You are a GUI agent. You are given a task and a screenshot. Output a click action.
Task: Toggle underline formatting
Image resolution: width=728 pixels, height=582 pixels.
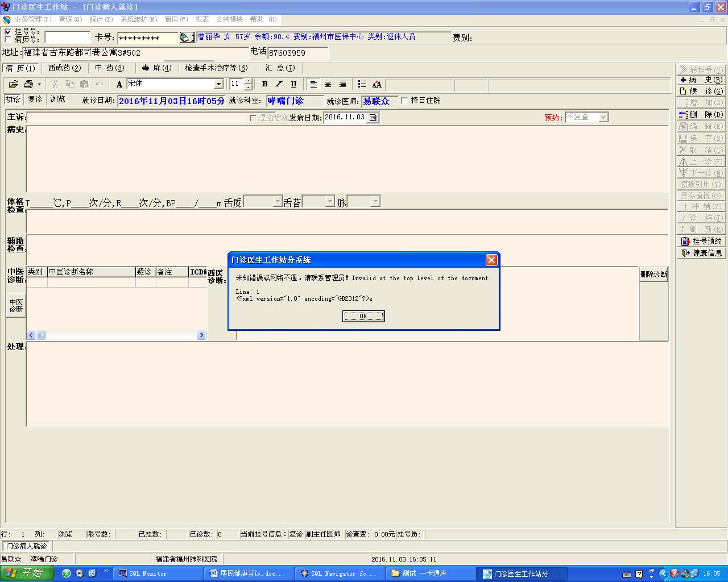click(293, 84)
